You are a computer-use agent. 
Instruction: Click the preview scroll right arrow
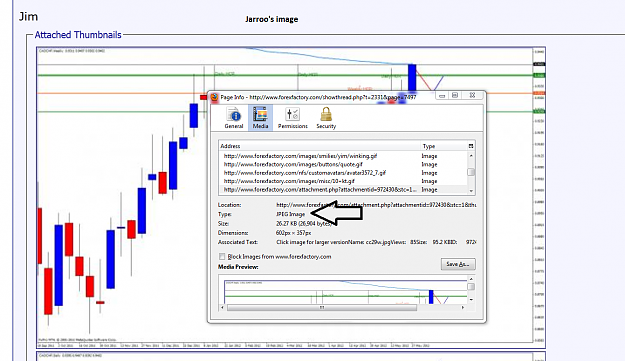[463, 308]
